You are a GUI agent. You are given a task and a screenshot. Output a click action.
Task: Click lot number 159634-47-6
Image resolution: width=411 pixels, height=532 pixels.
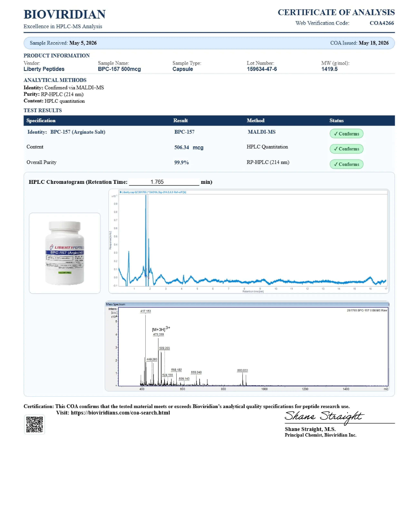[262, 69]
